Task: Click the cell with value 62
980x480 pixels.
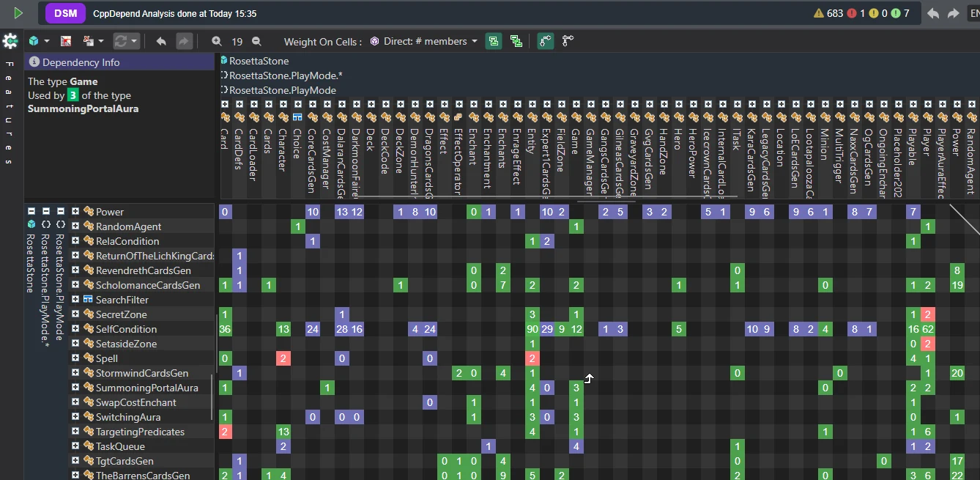Action: (x=928, y=329)
